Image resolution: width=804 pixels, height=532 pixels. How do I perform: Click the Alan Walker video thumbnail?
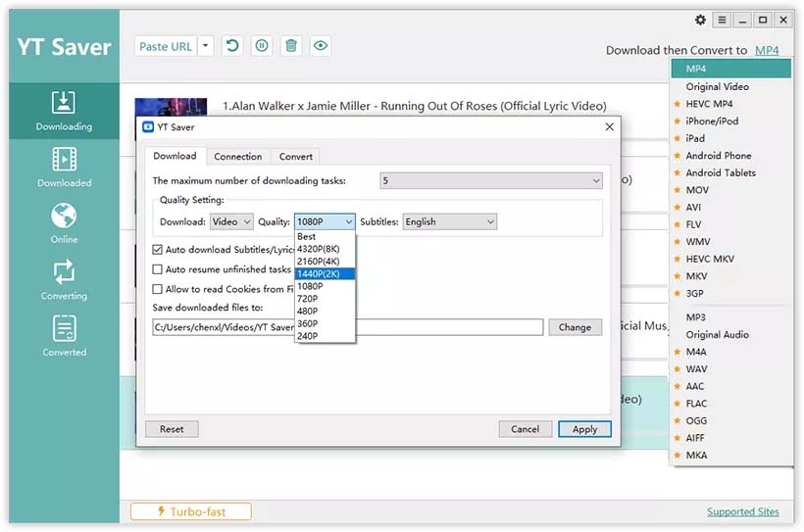[171, 107]
